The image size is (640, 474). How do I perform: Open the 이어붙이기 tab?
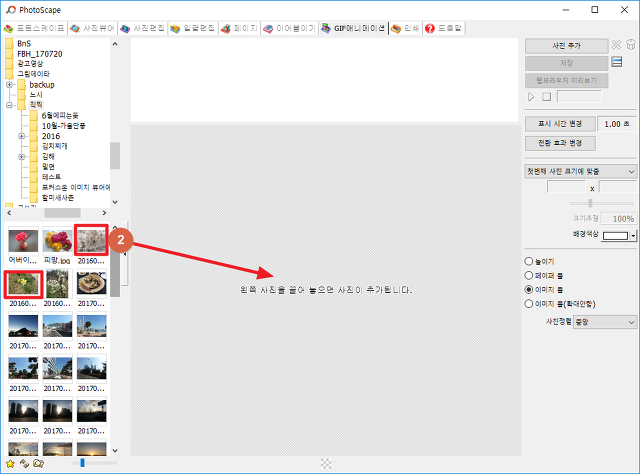tap(289, 28)
